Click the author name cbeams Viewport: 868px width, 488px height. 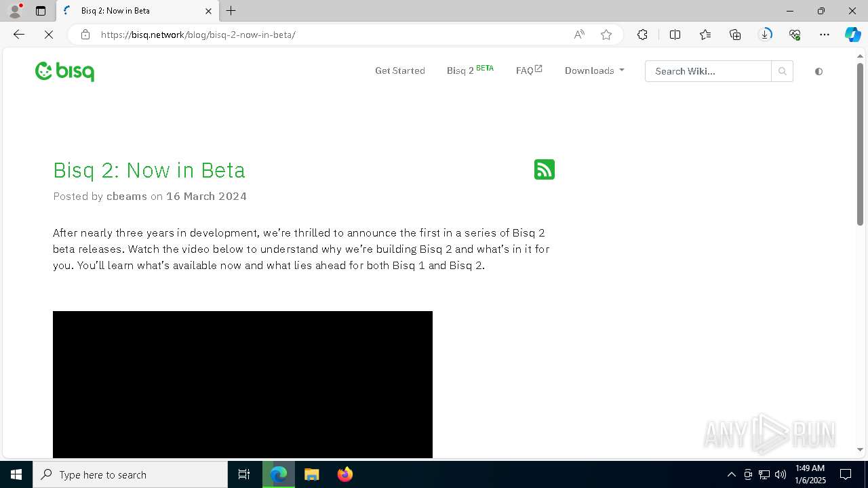(127, 196)
